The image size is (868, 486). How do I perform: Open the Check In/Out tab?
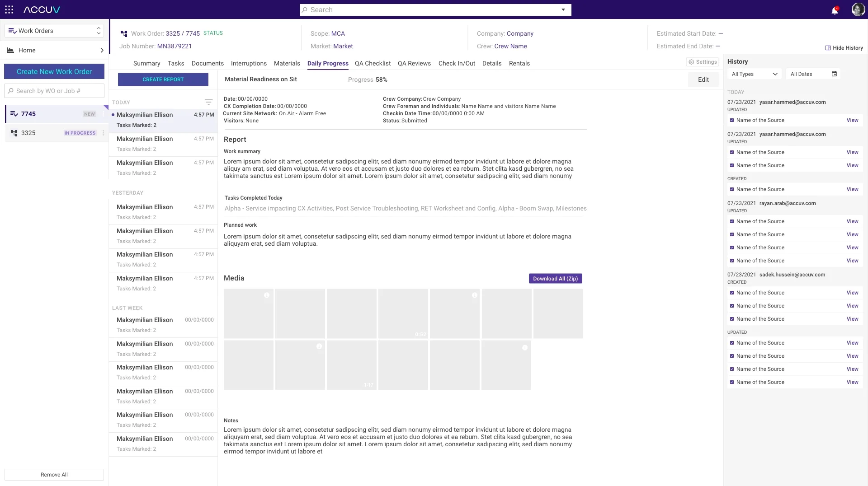pyautogui.click(x=457, y=63)
